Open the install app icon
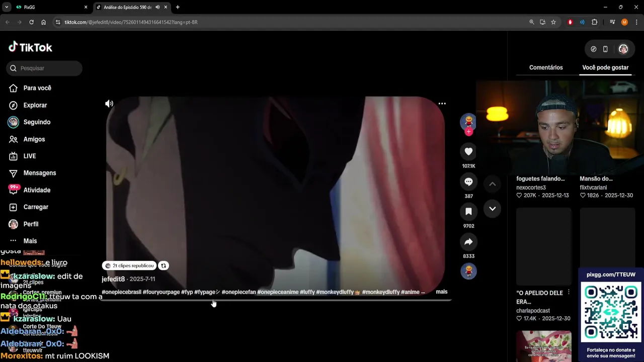Screen dimensions: 644x362 pyautogui.click(x=542, y=22)
